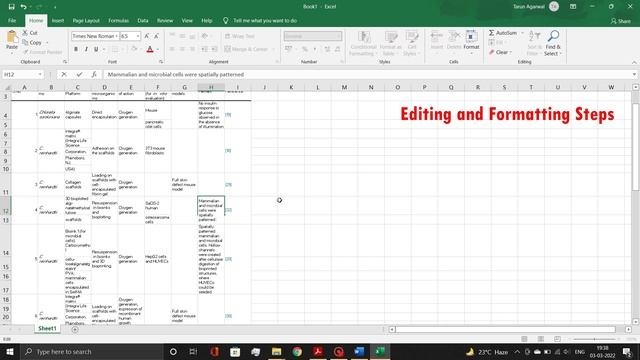Open Chrome from the taskbar
The width and height of the screenshot is (640, 360).
297,351
